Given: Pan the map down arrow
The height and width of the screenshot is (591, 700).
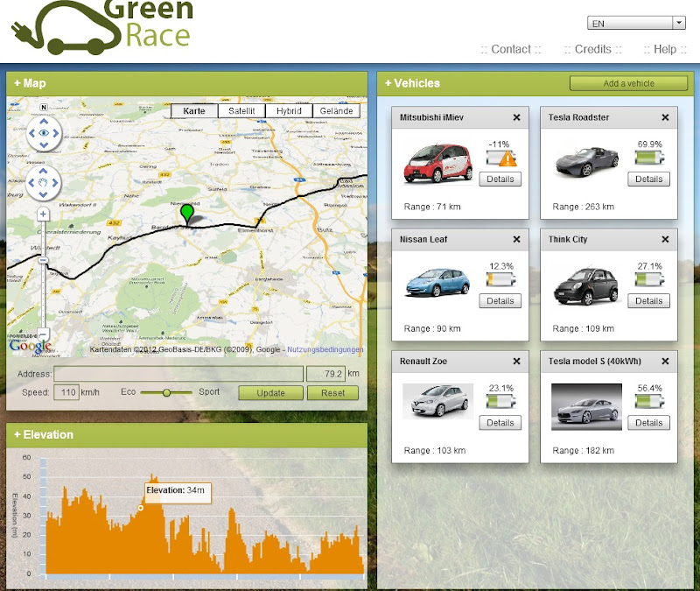Looking at the screenshot, I should [x=43, y=194].
